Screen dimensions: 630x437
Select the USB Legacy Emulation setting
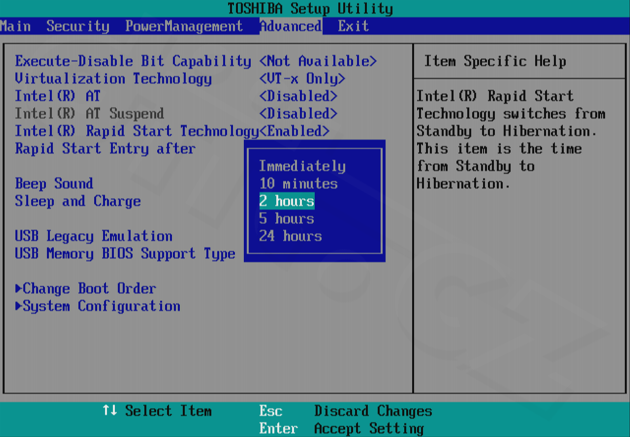[x=94, y=236]
